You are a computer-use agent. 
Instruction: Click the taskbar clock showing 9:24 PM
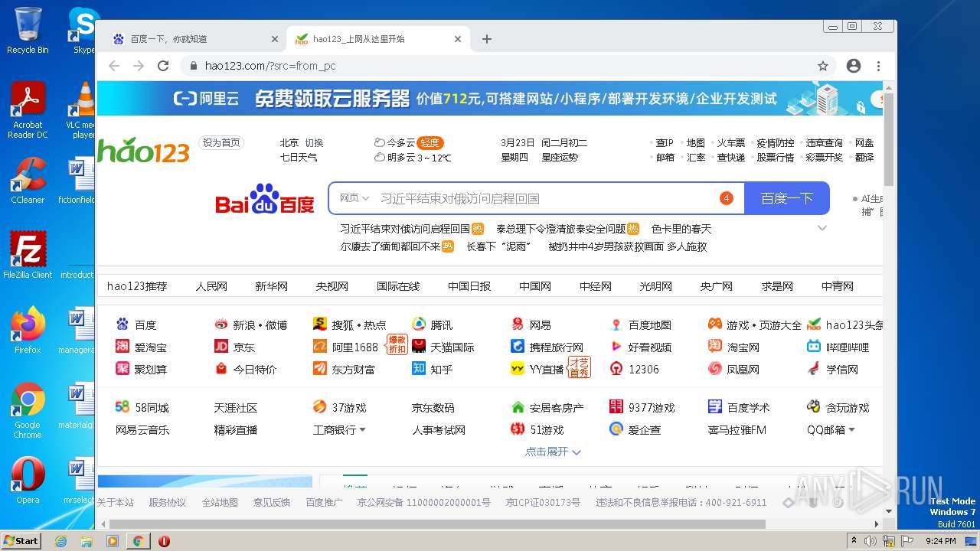(940, 541)
